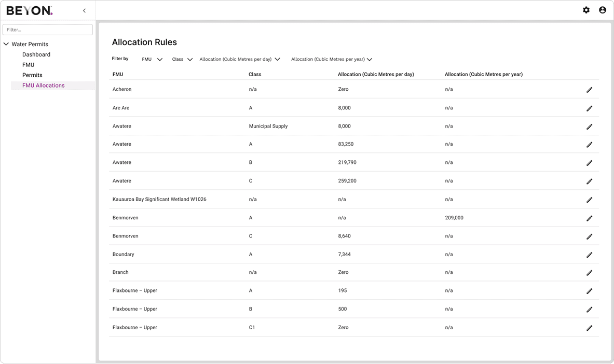Open the FMU filter dropdown

click(x=152, y=60)
